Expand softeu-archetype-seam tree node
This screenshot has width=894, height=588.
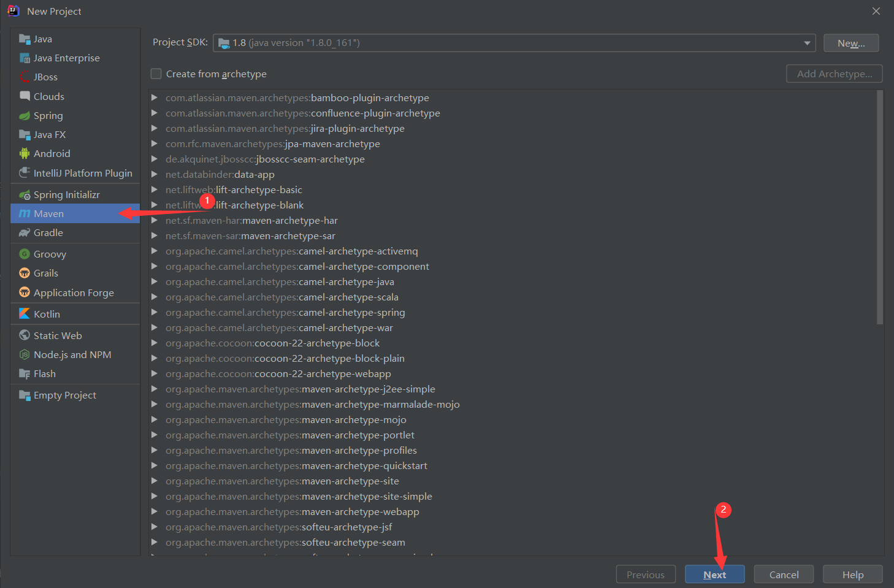[155, 542]
